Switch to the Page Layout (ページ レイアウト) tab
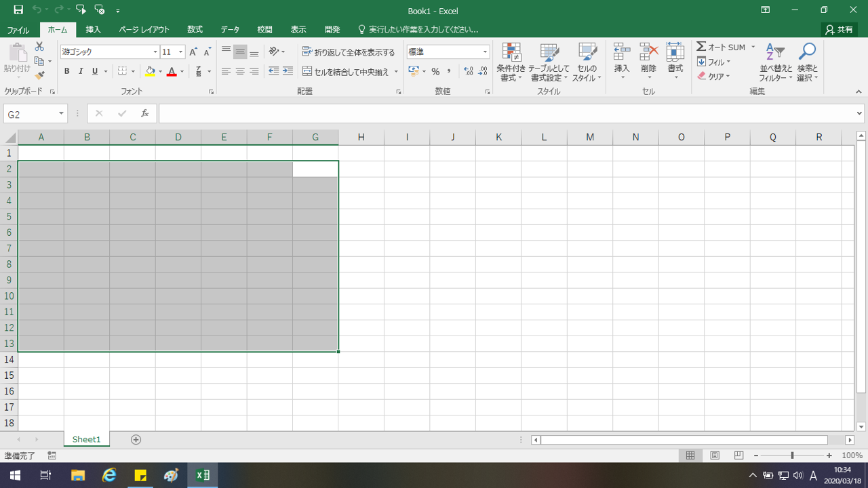This screenshot has width=868, height=488. tap(144, 30)
